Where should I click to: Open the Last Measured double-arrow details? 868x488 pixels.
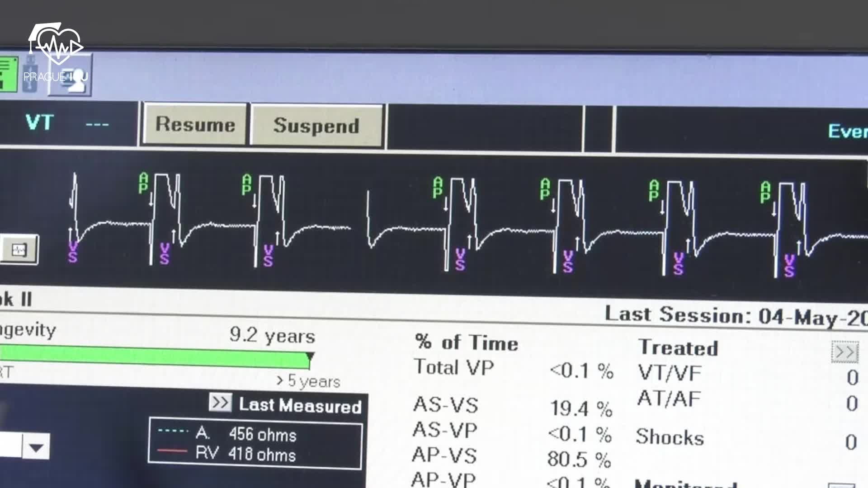tap(220, 402)
